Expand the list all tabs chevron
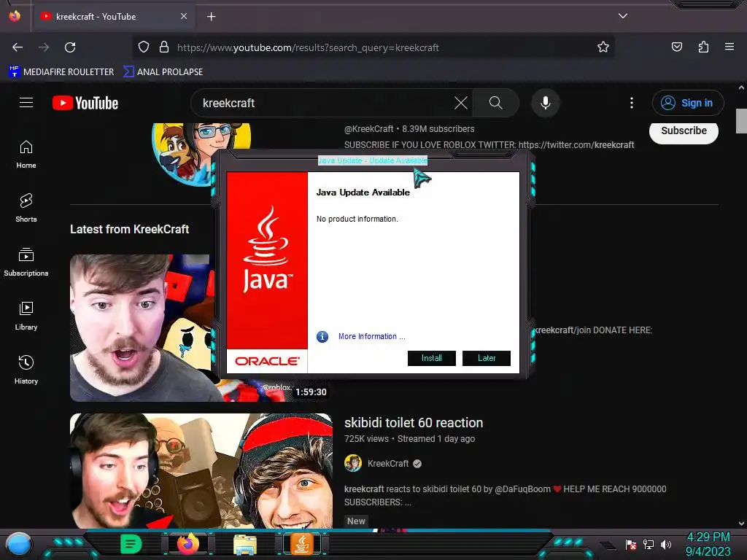The height and width of the screenshot is (560, 747). click(x=623, y=16)
